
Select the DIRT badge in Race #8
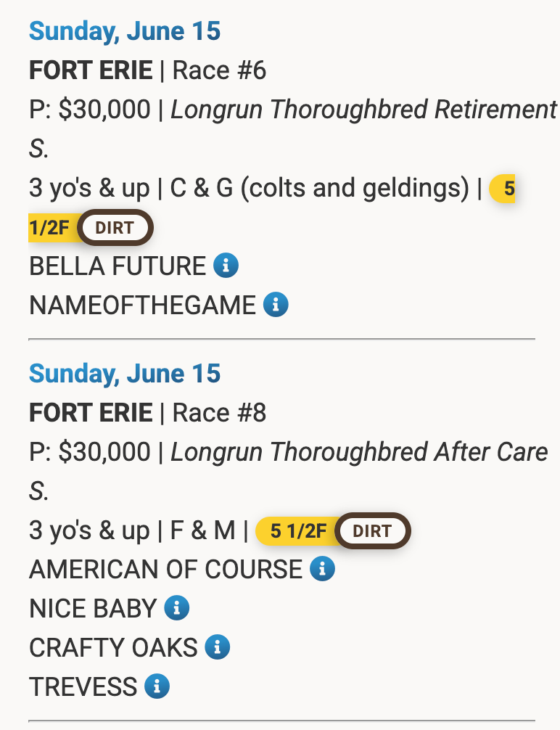372,530
